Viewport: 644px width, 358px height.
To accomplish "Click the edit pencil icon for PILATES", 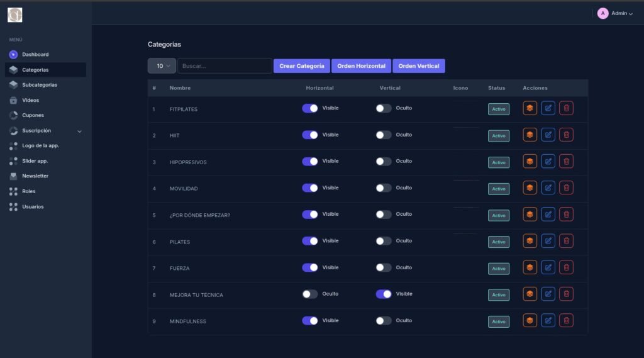I will pos(548,241).
